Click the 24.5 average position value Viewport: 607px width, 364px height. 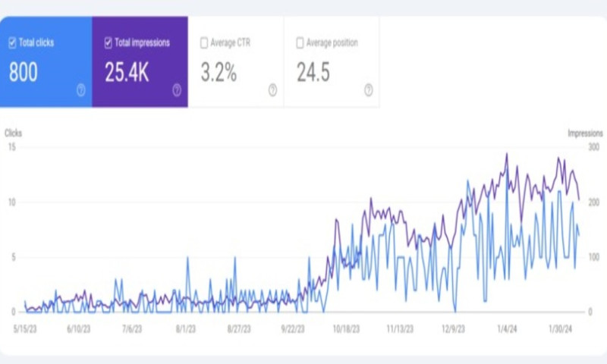[313, 73]
